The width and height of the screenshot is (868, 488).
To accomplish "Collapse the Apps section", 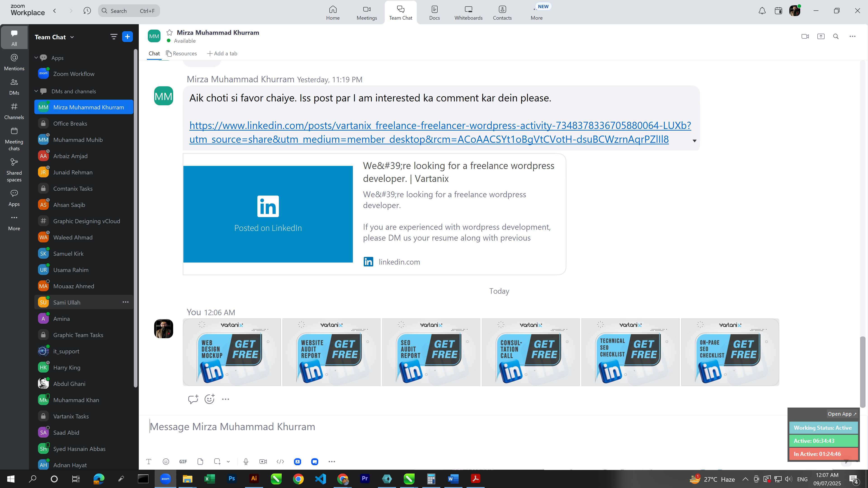I will click(x=36, y=58).
